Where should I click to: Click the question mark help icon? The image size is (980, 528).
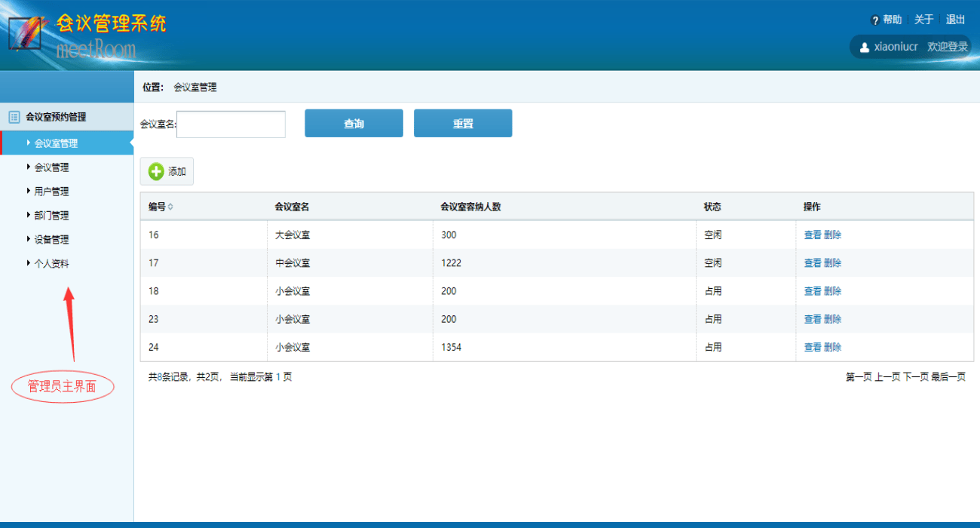point(876,20)
